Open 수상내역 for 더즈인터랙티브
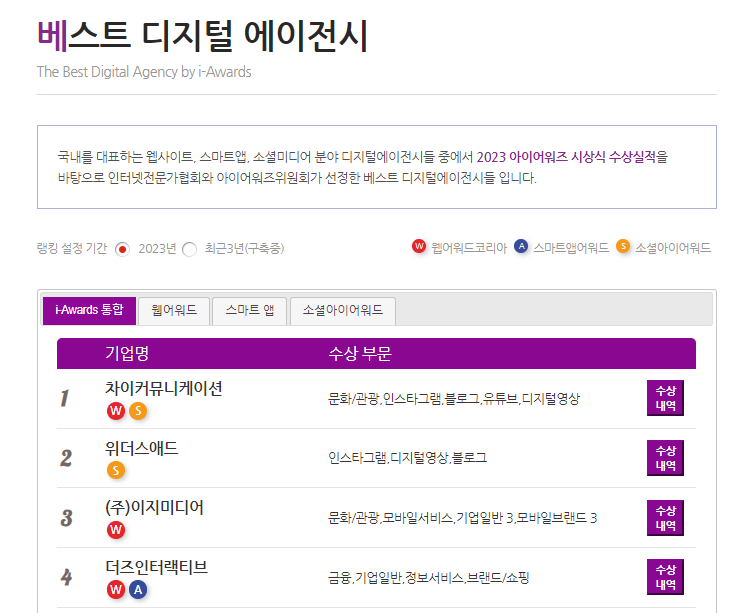Image resolution: width=732 pixels, height=613 pixels. point(665,577)
